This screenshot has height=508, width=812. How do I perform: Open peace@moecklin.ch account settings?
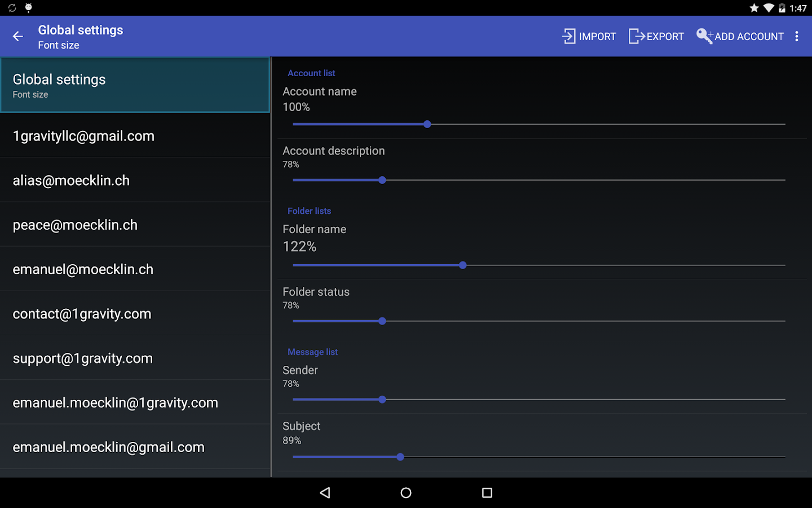point(135,225)
